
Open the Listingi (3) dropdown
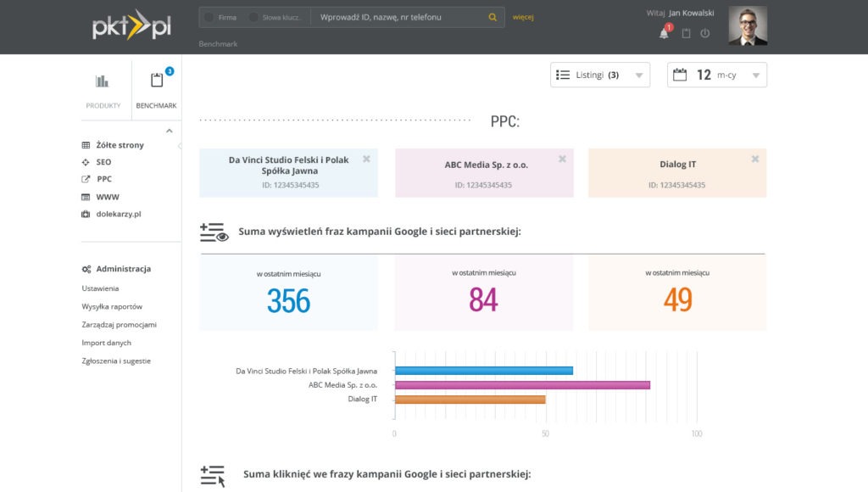(x=600, y=75)
